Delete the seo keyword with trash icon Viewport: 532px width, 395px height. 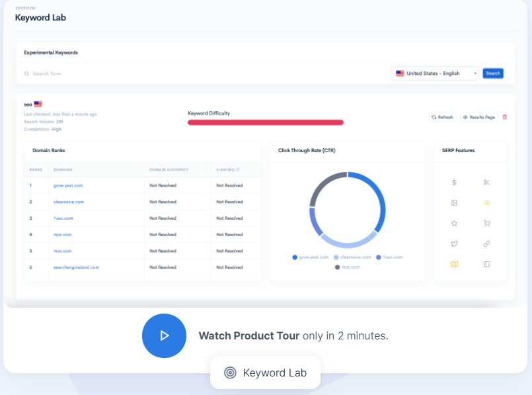pyautogui.click(x=505, y=117)
